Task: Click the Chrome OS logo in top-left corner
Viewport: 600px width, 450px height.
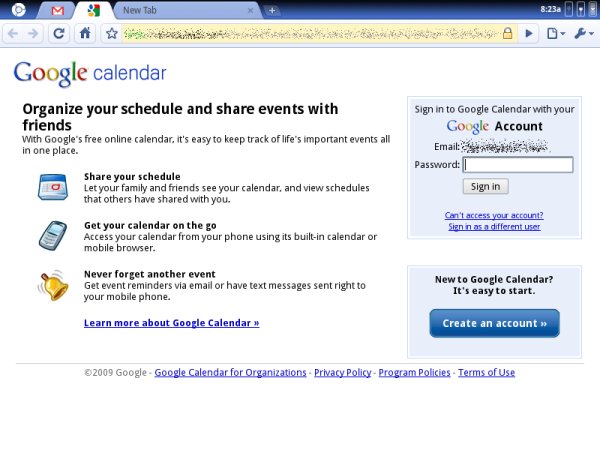Action: [x=18, y=10]
